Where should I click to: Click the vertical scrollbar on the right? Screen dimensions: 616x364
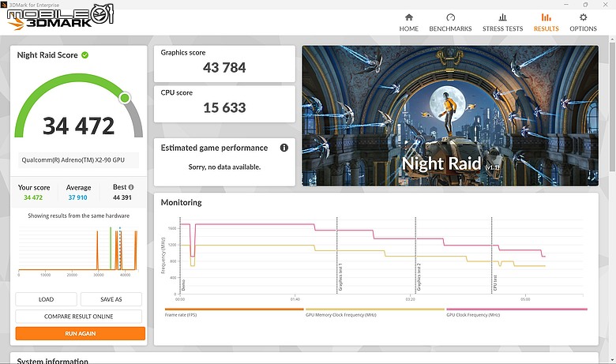(x=612, y=106)
